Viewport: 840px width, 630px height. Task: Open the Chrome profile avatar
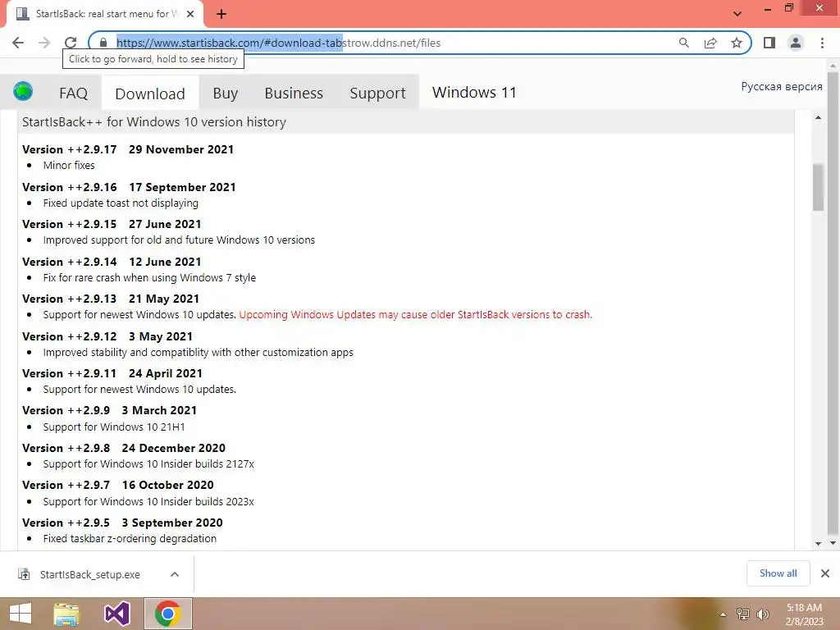coord(796,43)
